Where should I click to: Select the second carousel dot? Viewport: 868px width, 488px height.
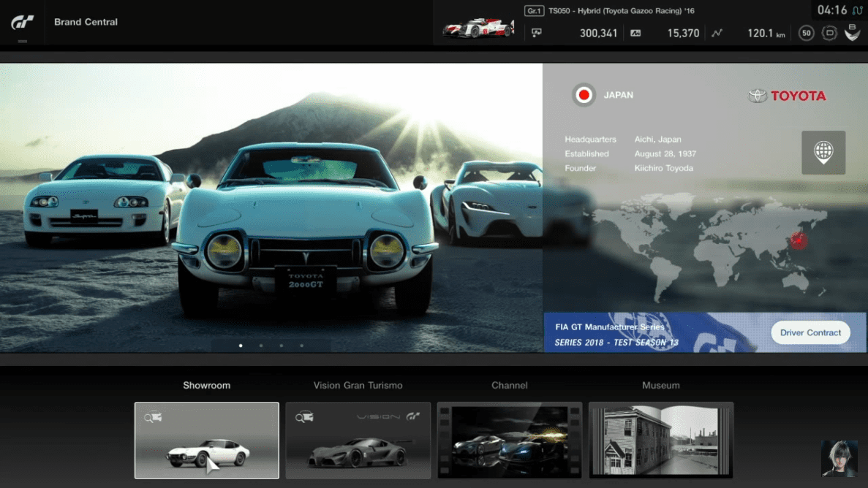point(261,346)
